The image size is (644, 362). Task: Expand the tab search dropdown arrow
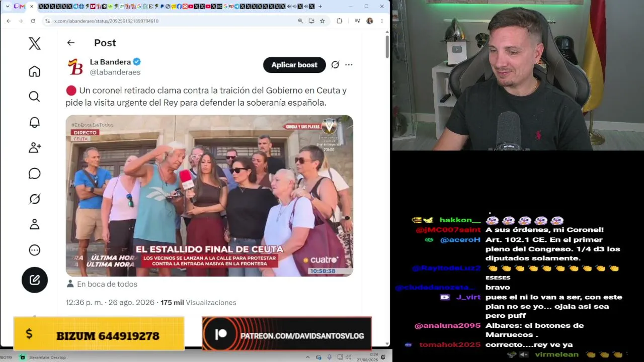[x=7, y=7]
